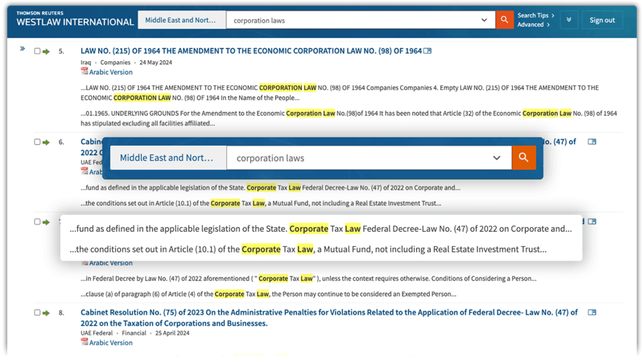Click inside the header search field containing corporation laws
Viewport: 644px width, 362px height.
352,20
